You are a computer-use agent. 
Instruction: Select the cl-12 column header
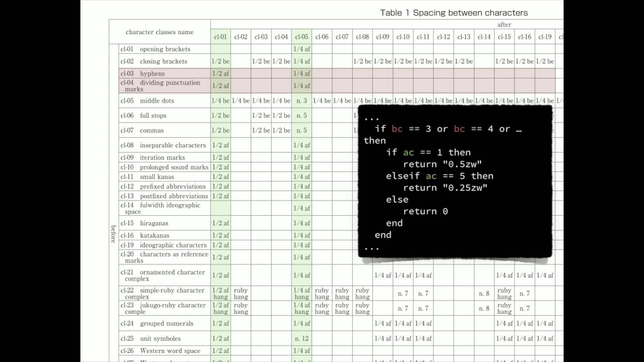click(443, 37)
